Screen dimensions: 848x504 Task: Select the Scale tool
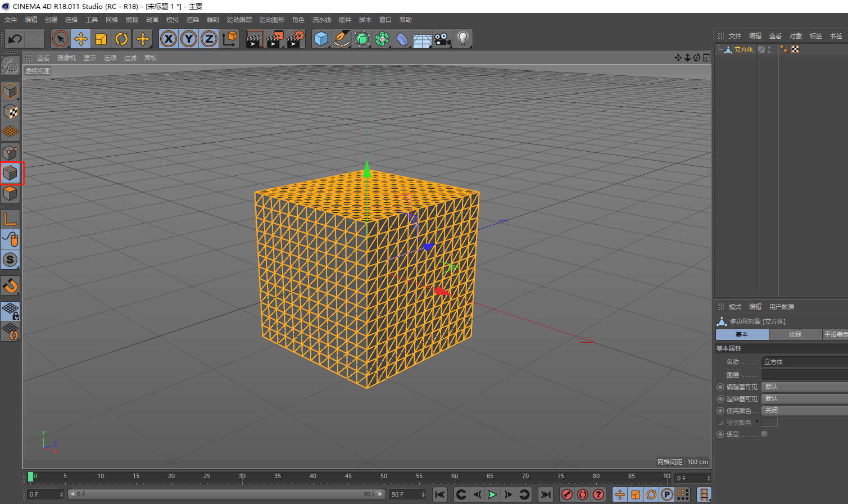pyautogui.click(x=101, y=39)
